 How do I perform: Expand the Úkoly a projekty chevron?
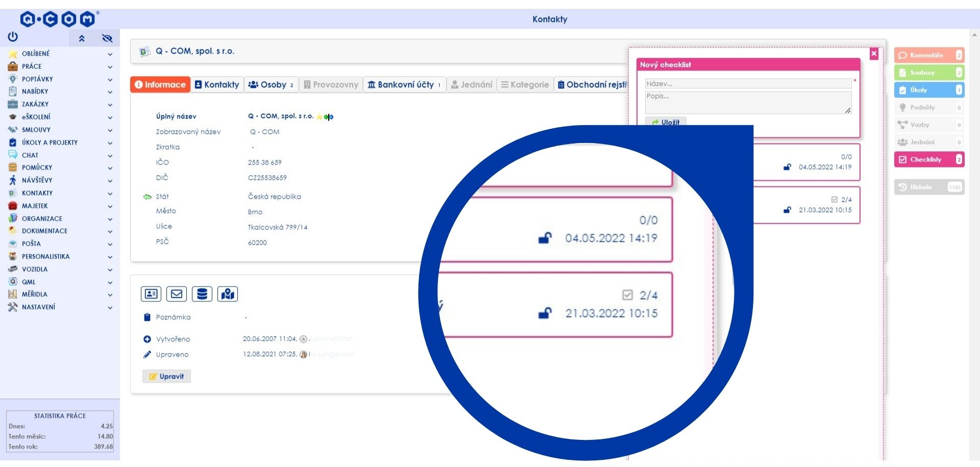(110, 143)
